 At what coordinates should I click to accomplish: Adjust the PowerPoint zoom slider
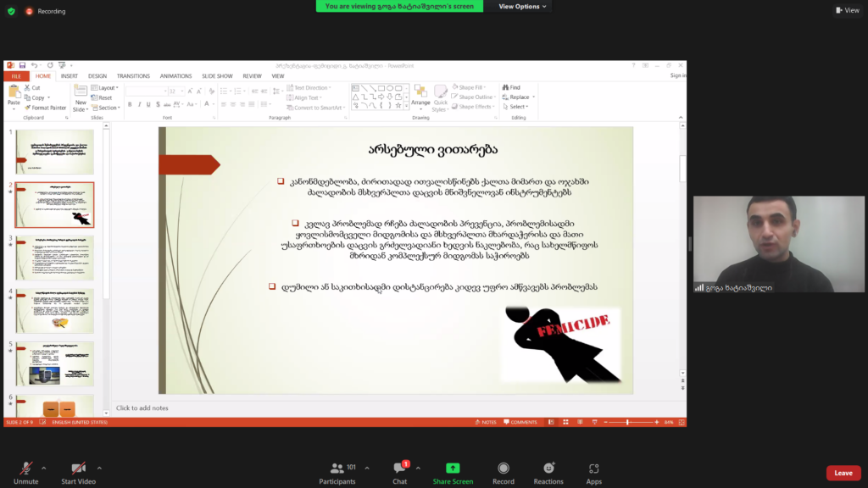click(628, 422)
